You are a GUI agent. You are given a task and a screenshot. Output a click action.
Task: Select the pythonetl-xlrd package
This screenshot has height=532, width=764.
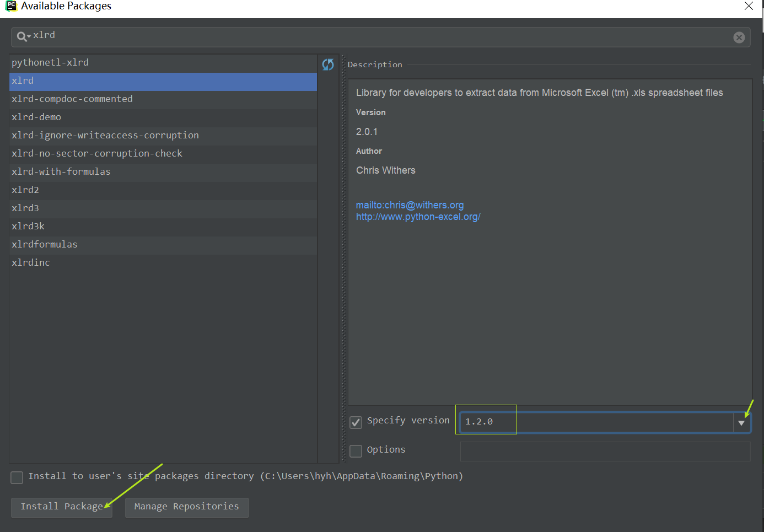[163, 63]
